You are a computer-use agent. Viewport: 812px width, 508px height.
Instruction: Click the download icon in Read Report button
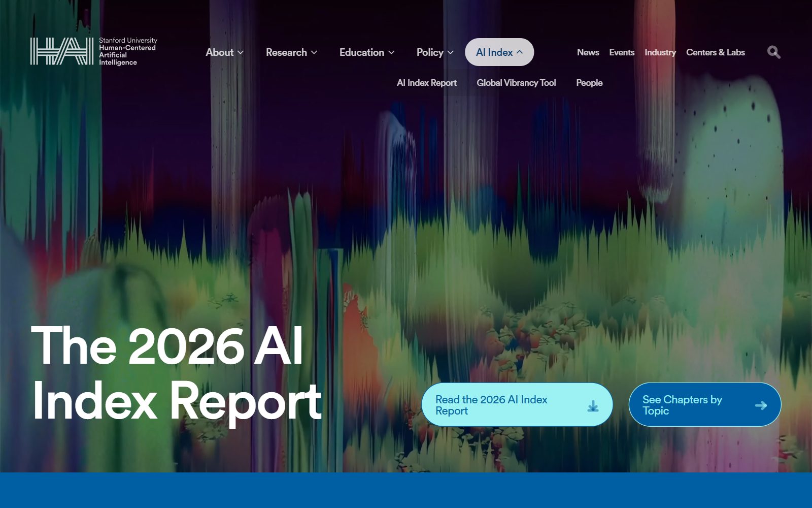coord(593,405)
